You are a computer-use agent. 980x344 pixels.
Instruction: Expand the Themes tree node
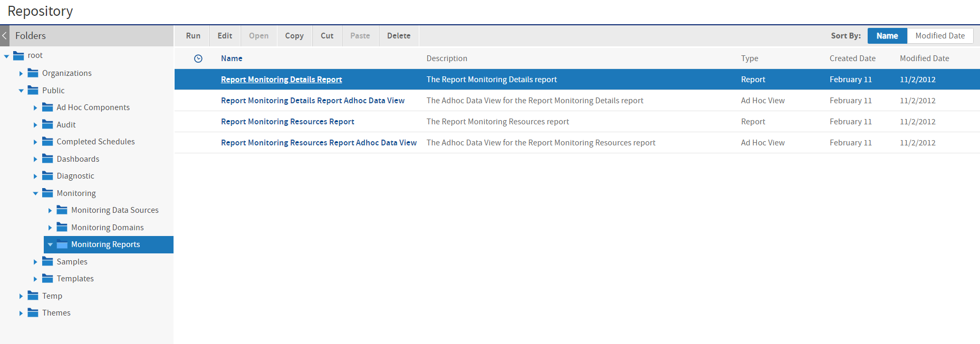21,313
